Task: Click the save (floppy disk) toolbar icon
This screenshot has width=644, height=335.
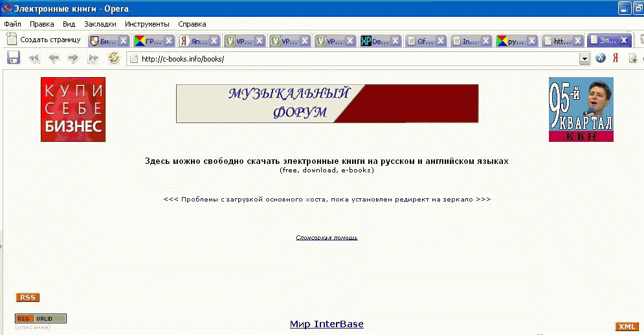Action: tap(14, 58)
